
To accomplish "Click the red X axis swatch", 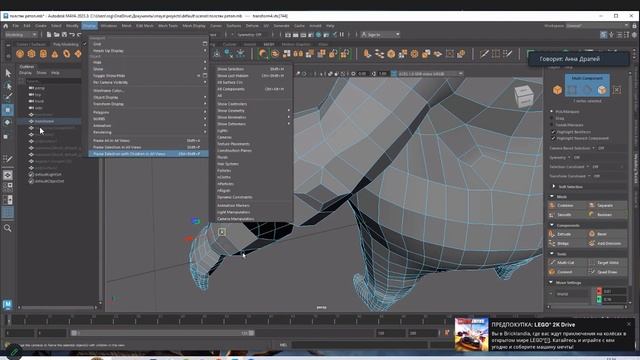I will [x=599, y=291].
